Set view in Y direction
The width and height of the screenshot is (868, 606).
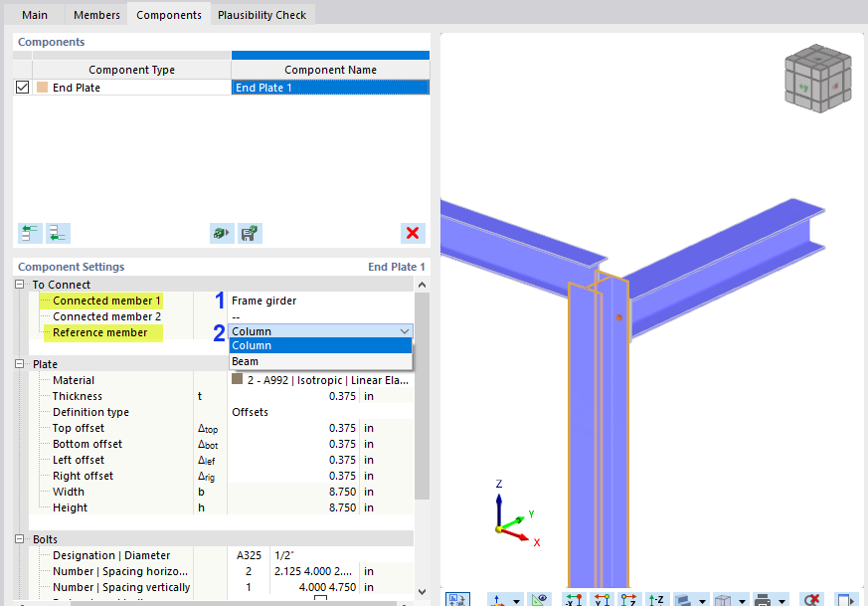tap(602, 600)
